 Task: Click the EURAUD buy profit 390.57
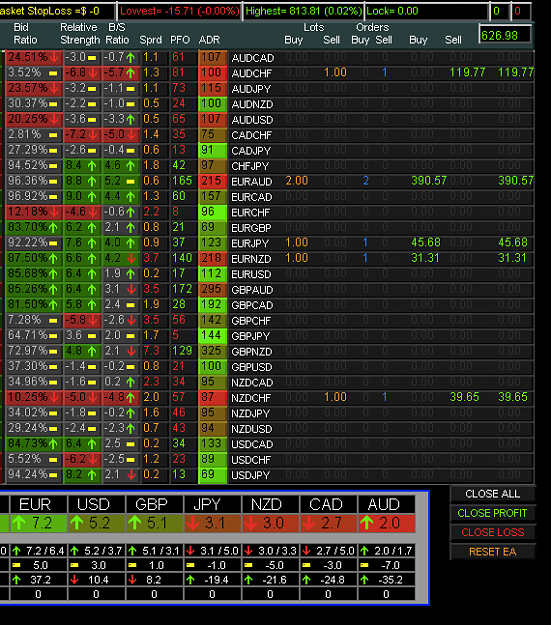429,181
